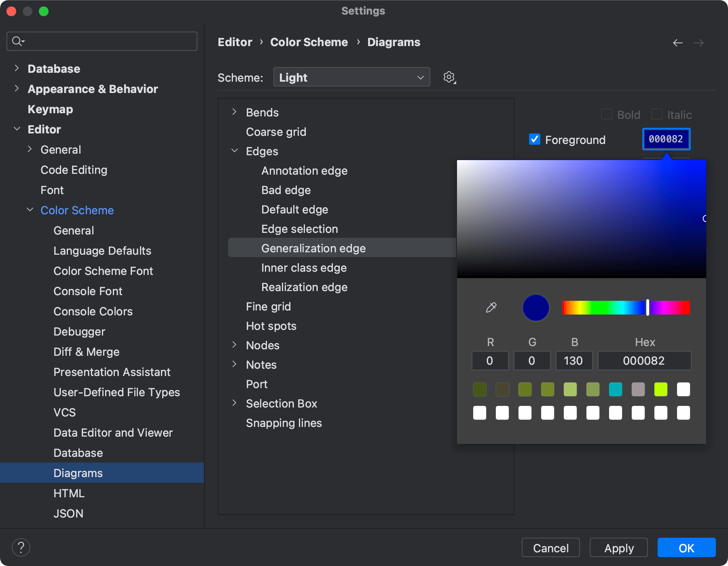
Task: Uncheck the Foreground checkbox
Action: 535,139
